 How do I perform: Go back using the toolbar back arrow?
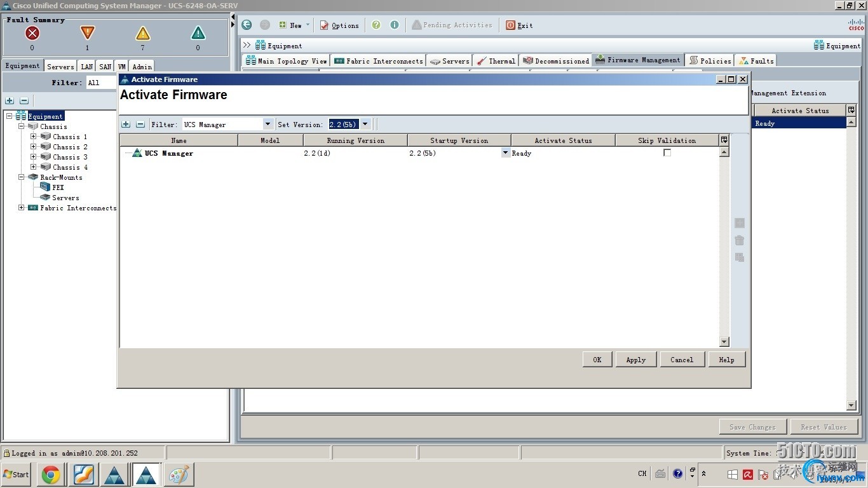pos(247,25)
